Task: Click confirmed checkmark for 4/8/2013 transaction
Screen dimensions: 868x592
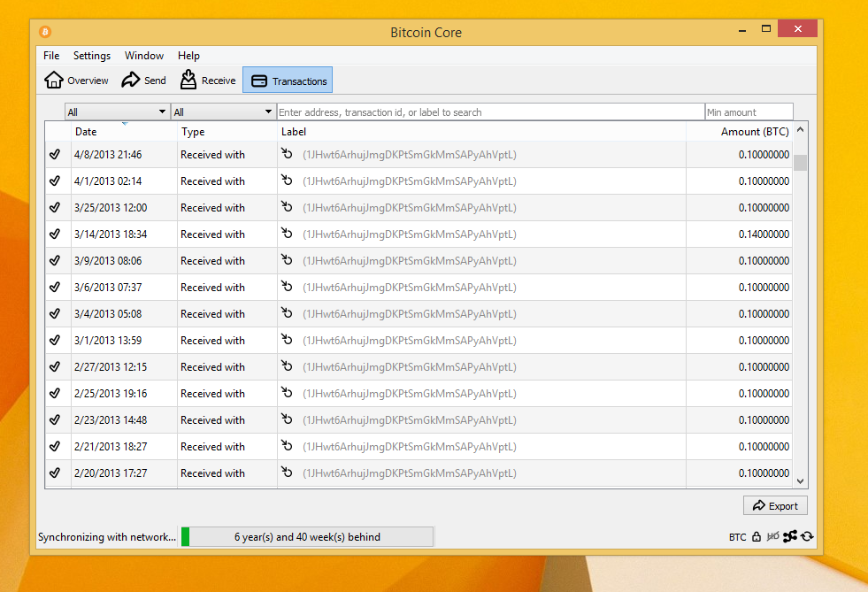Action: [x=55, y=154]
